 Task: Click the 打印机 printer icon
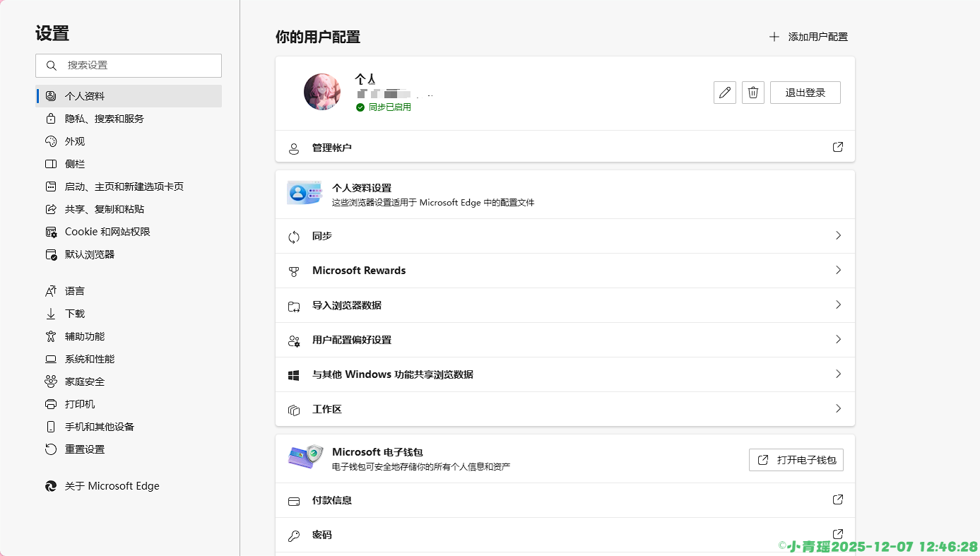click(x=51, y=404)
